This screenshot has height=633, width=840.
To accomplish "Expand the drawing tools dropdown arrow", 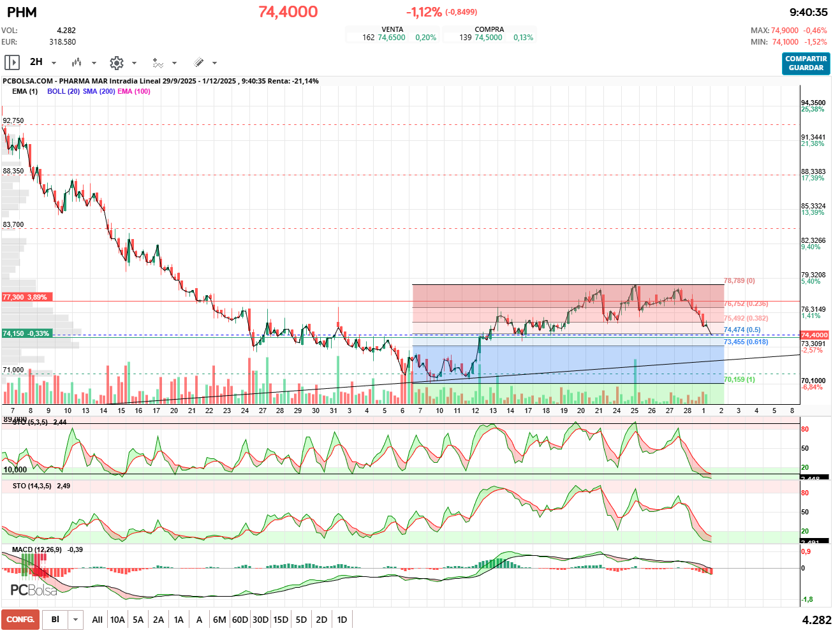I will point(214,63).
